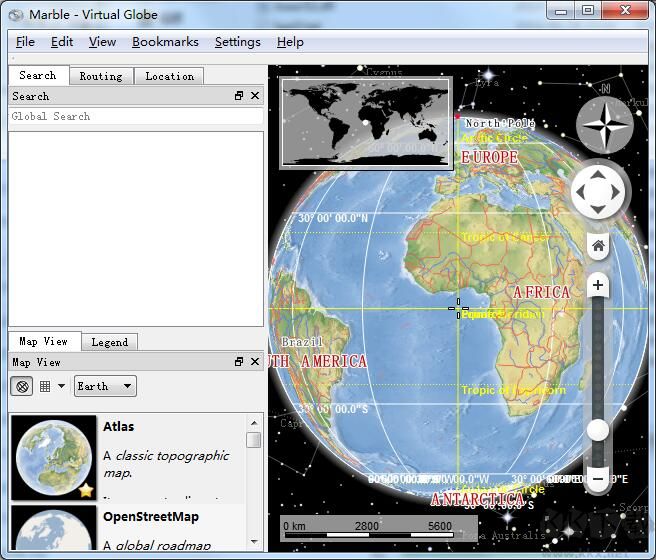The width and height of the screenshot is (656, 560).
Task: Open the Bookmarks menu
Action: click(165, 42)
